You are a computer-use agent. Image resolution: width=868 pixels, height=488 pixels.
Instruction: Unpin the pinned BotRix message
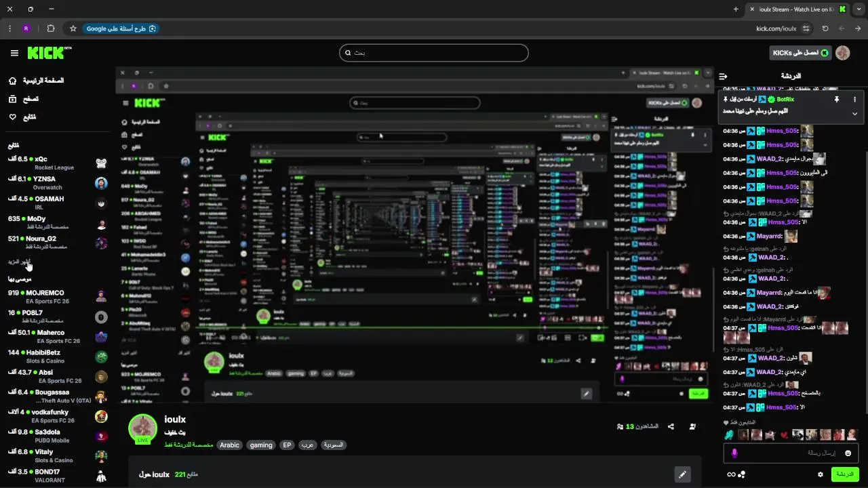[x=836, y=99]
